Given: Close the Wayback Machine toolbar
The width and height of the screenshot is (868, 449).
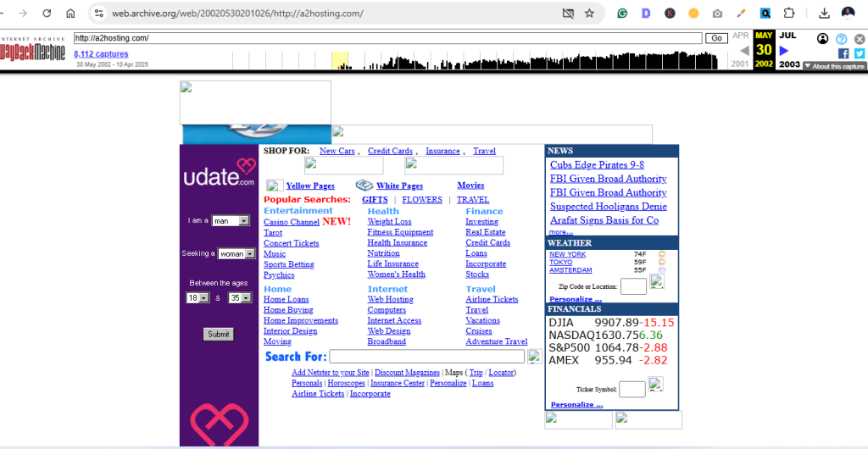Looking at the screenshot, I should pyautogui.click(x=860, y=39).
